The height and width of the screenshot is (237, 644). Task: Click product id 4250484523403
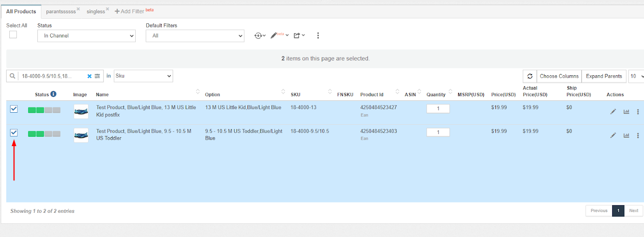click(x=378, y=131)
